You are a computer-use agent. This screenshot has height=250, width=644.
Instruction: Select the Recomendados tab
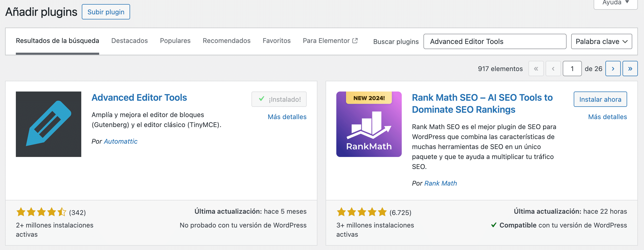coord(226,41)
